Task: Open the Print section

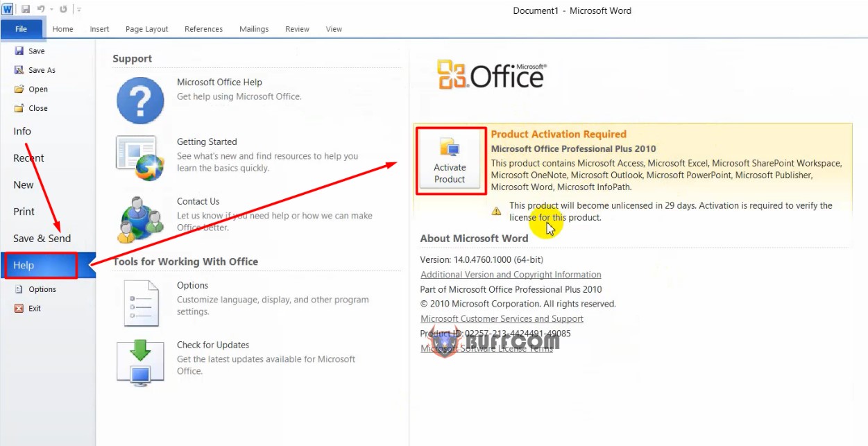Action: tap(24, 212)
